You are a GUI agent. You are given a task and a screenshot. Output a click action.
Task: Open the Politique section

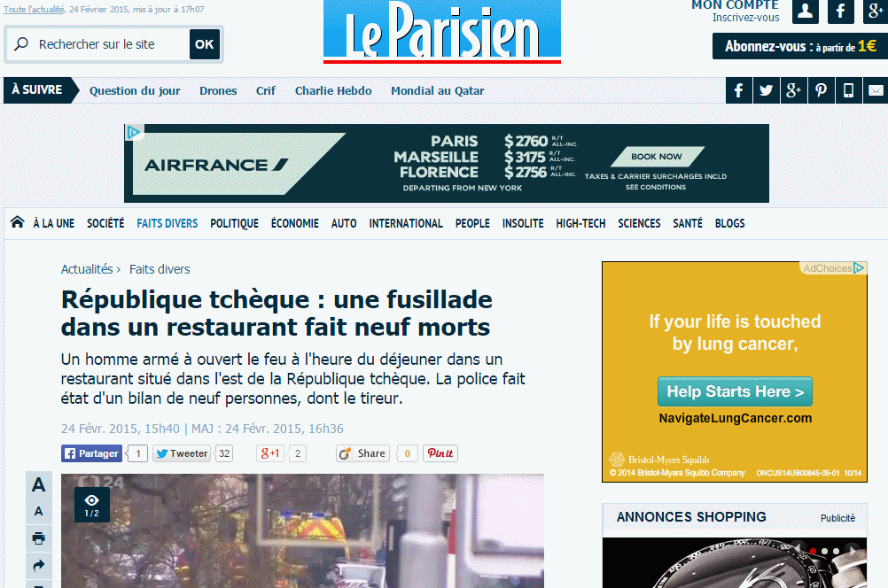point(235,223)
